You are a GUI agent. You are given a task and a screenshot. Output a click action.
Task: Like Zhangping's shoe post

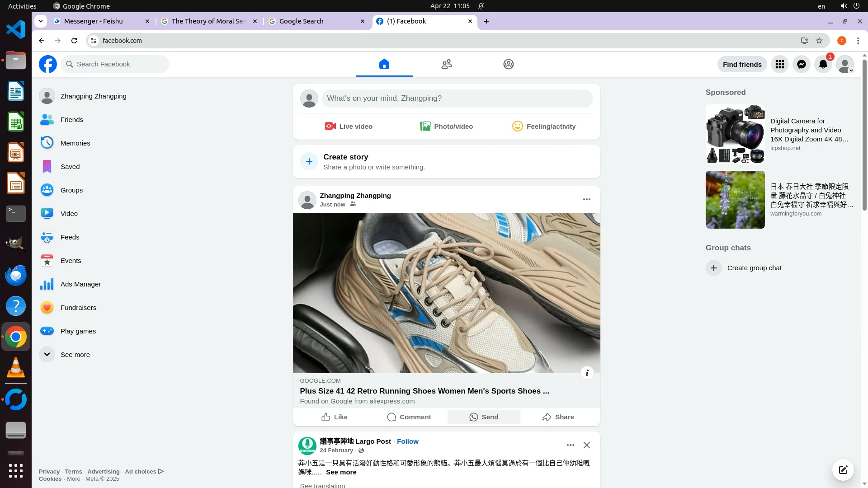[x=335, y=417]
